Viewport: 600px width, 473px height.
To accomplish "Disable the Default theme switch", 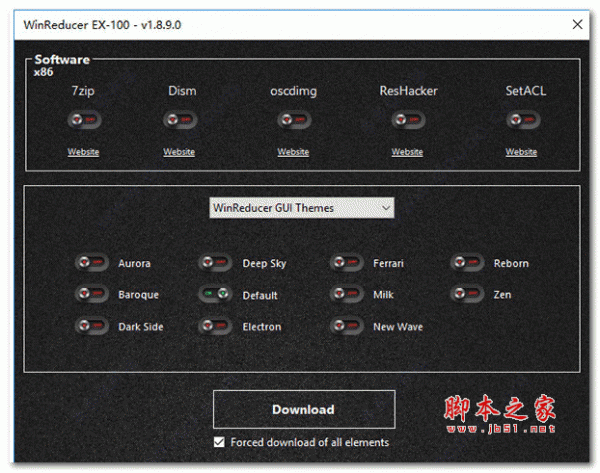I will point(215,294).
